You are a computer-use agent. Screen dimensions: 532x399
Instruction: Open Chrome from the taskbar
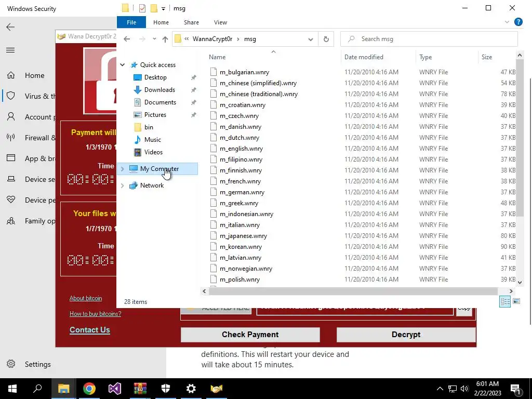tap(89, 389)
